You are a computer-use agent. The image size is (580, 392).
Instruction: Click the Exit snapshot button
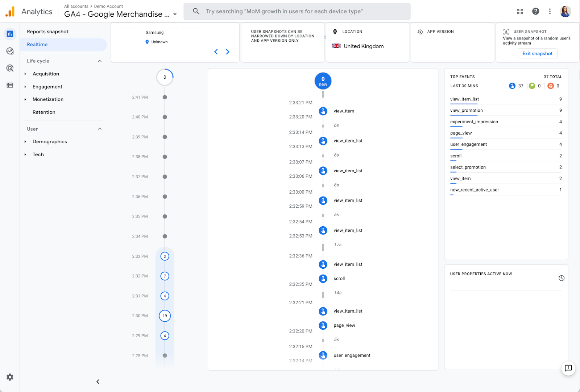click(x=537, y=54)
